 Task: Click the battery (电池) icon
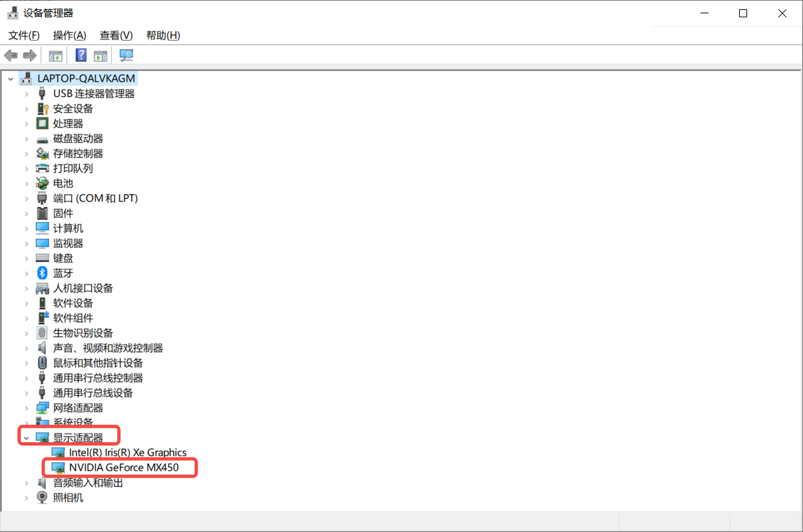tap(43, 184)
